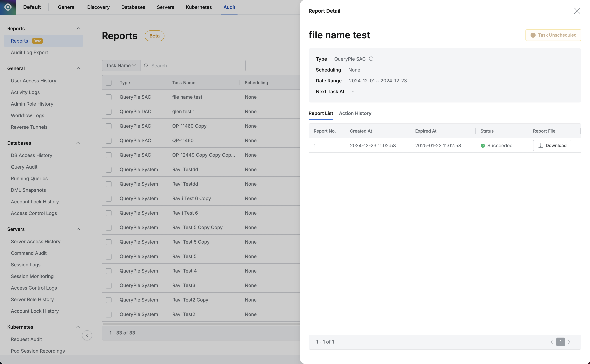Go to previous page of report list
Screen dimensions: 590x364
click(552, 342)
